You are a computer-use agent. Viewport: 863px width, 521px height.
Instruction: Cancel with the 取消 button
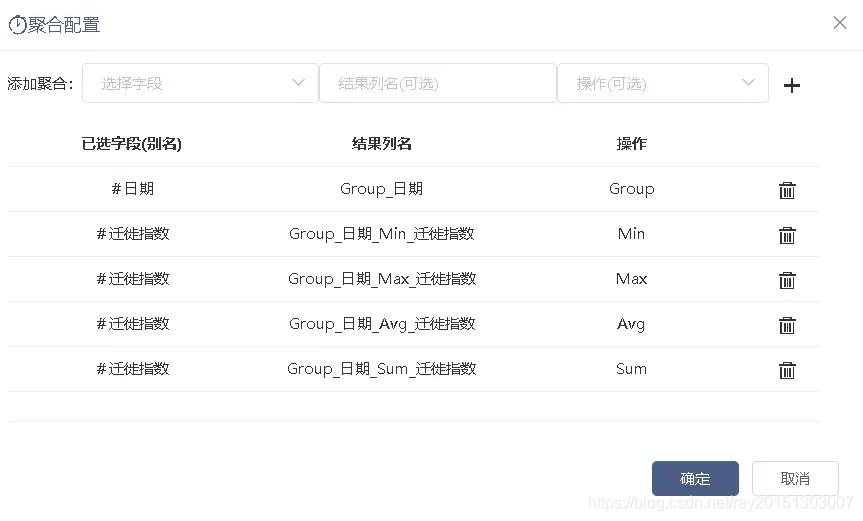click(795, 479)
